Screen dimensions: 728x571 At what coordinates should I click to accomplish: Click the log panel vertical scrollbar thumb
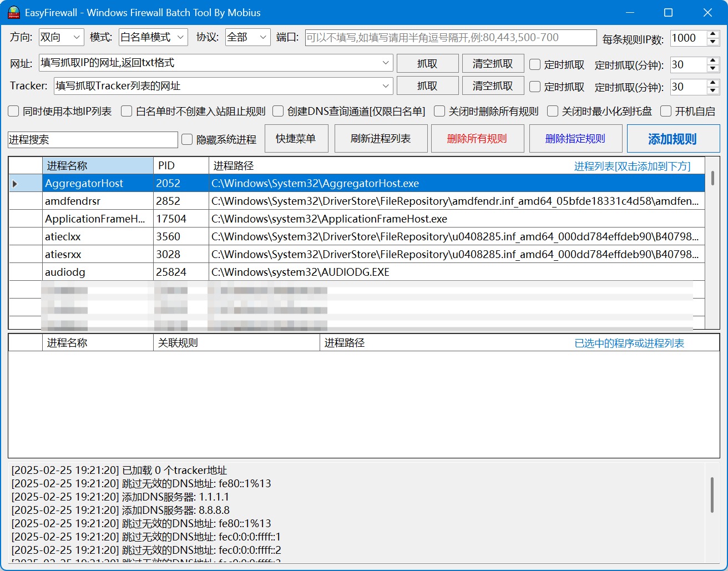(712, 495)
